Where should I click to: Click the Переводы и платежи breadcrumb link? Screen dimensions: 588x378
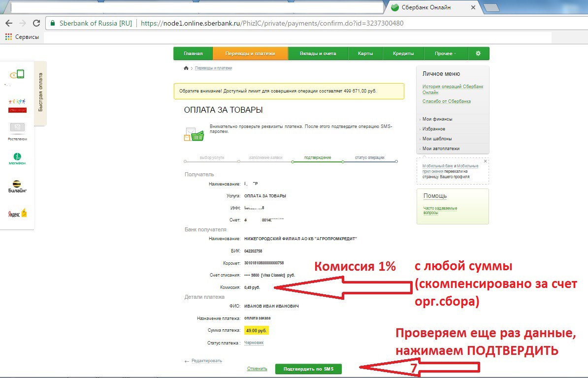point(213,68)
